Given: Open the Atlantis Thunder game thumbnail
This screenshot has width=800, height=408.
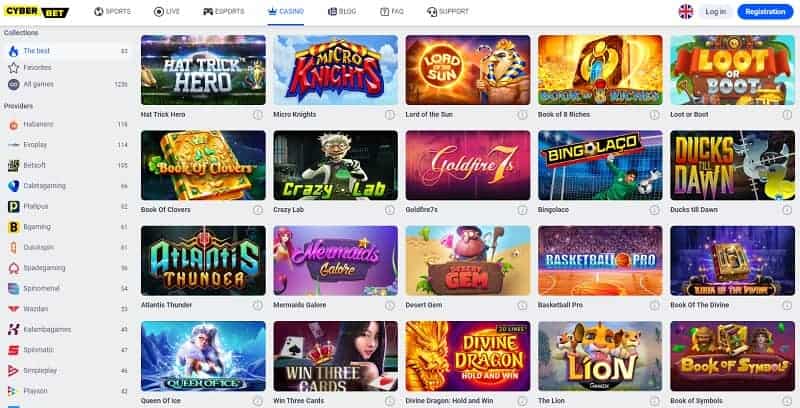Looking at the screenshot, I should point(203,261).
